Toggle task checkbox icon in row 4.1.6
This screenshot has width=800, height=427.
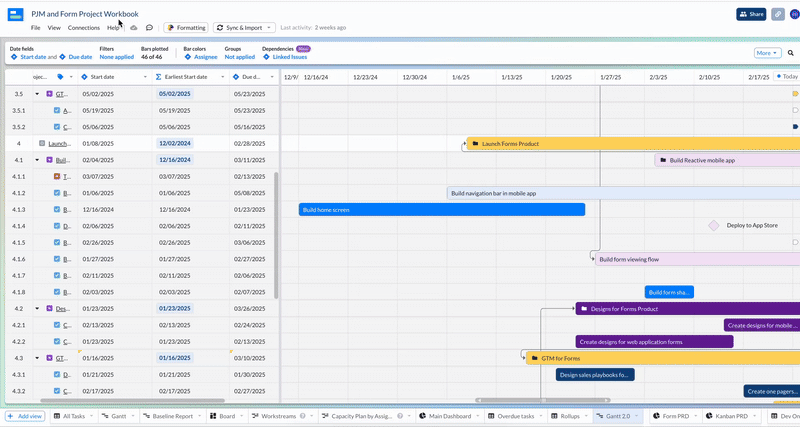pos(57,259)
